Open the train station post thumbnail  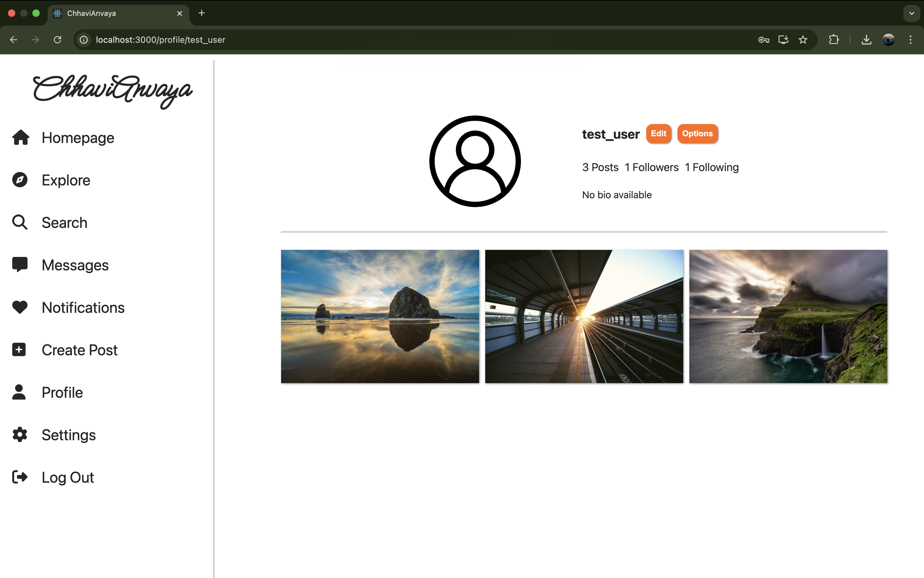(x=584, y=316)
